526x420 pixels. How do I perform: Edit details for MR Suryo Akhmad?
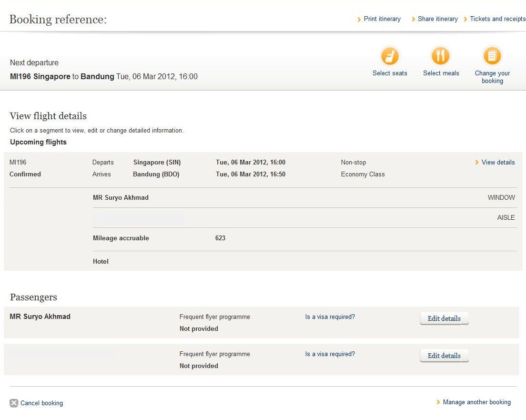[444, 318]
